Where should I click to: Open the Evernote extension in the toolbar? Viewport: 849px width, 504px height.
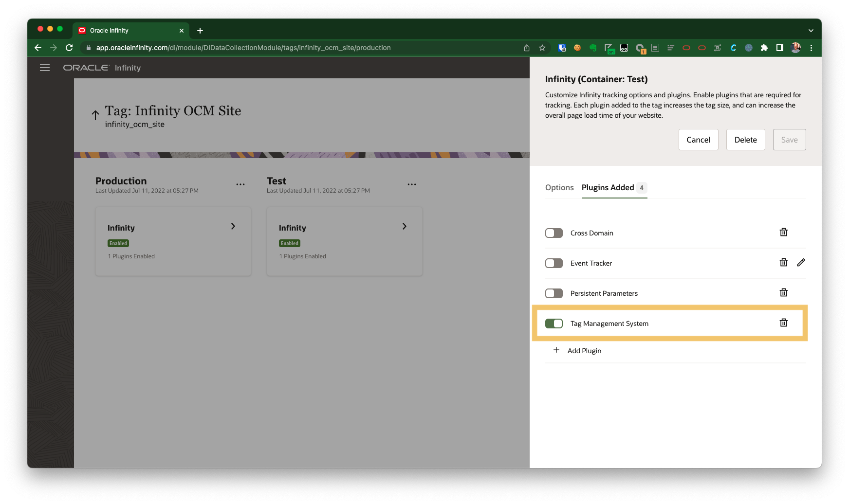click(x=592, y=48)
